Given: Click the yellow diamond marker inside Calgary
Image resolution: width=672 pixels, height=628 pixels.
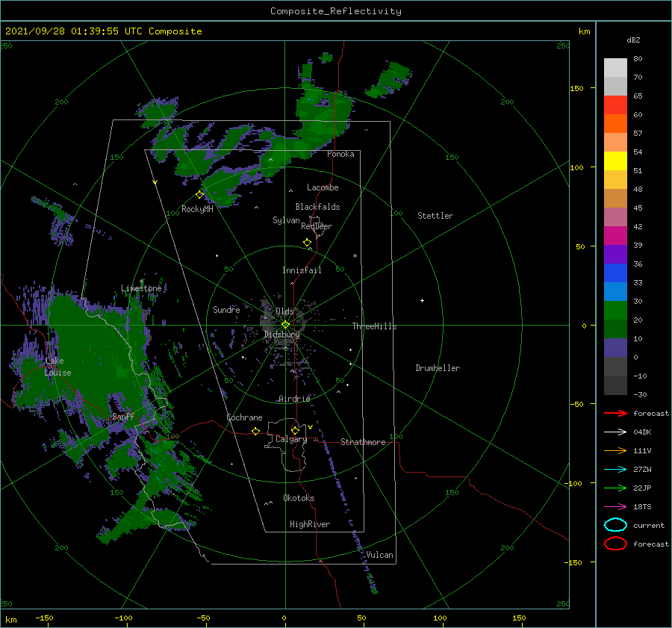Looking at the screenshot, I should pos(295,430).
